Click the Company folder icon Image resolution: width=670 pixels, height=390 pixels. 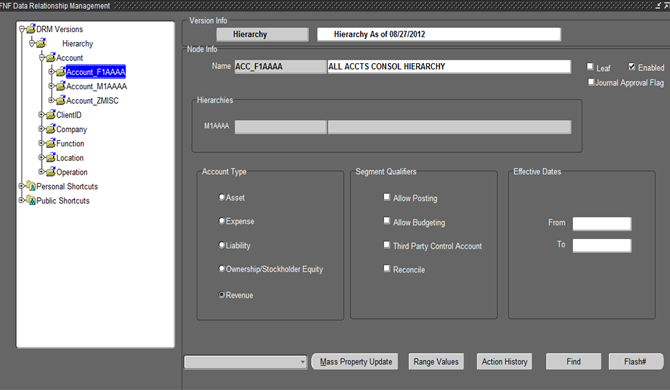tap(51, 129)
